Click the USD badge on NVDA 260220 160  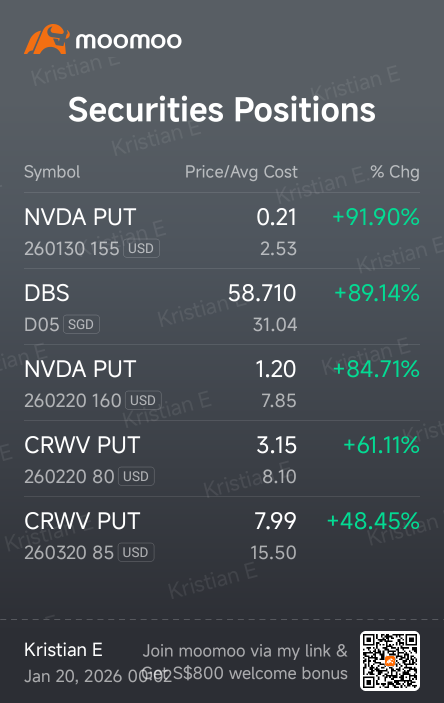tap(143, 400)
